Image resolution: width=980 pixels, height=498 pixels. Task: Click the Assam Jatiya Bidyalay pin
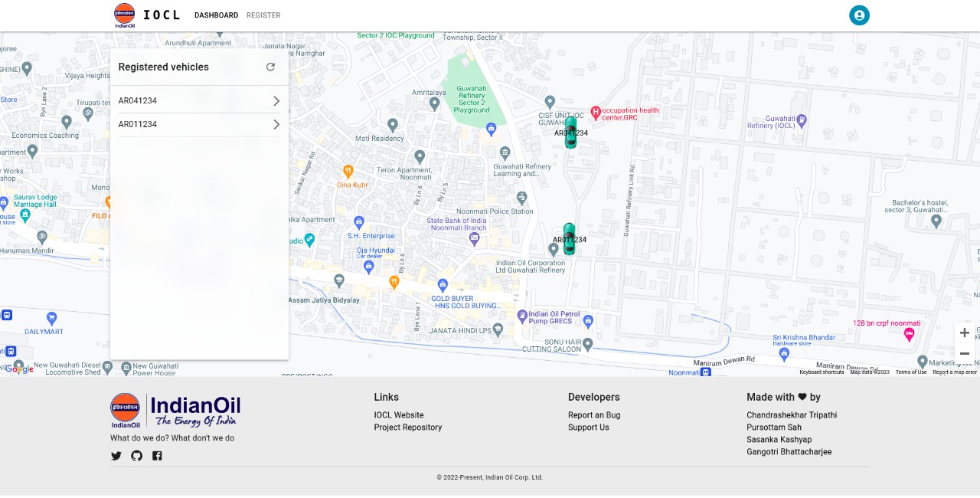click(x=339, y=281)
